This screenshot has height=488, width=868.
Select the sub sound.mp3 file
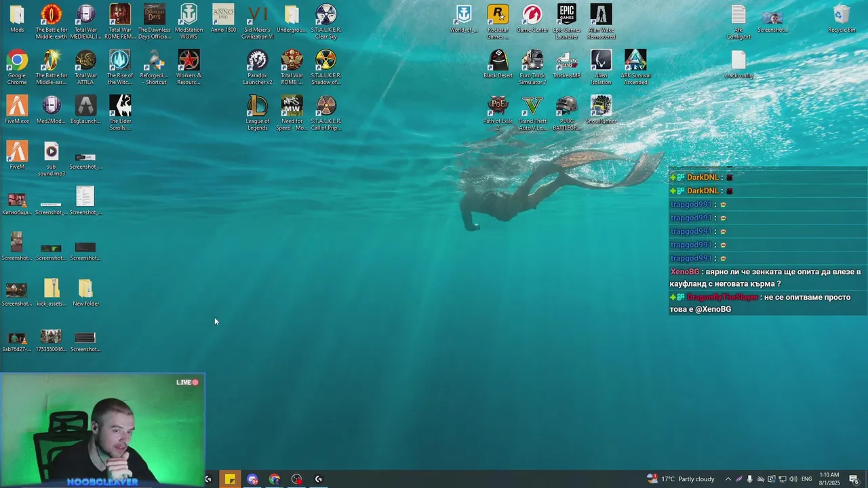[52, 159]
